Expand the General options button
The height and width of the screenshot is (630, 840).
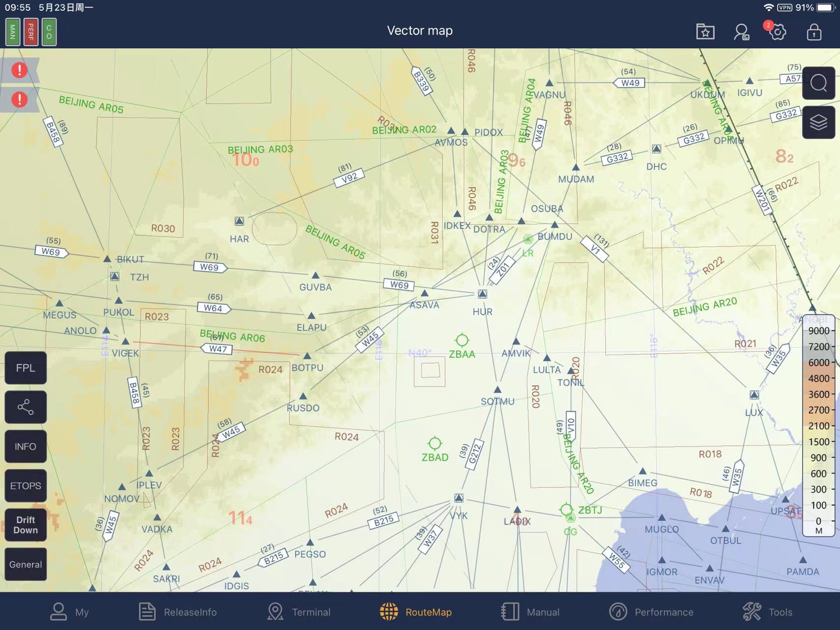(26, 565)
